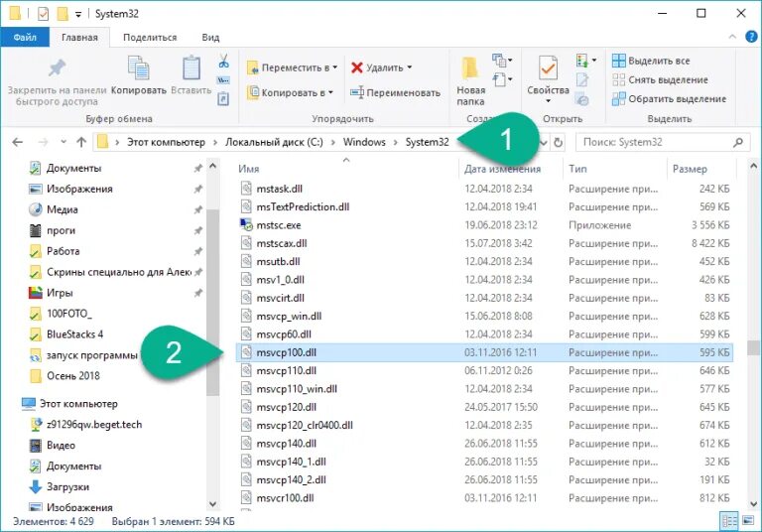Click the Rename icon in Organize group
Screen dimensions: 762x532
(357, 92)
